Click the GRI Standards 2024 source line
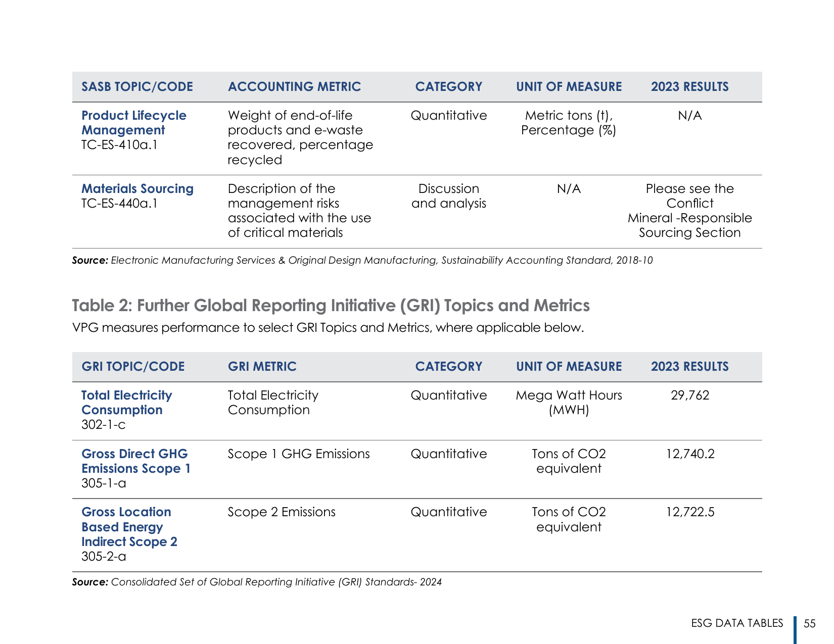Screen dimensions: 834x644 pyautogui.click(x=257, y=582)
